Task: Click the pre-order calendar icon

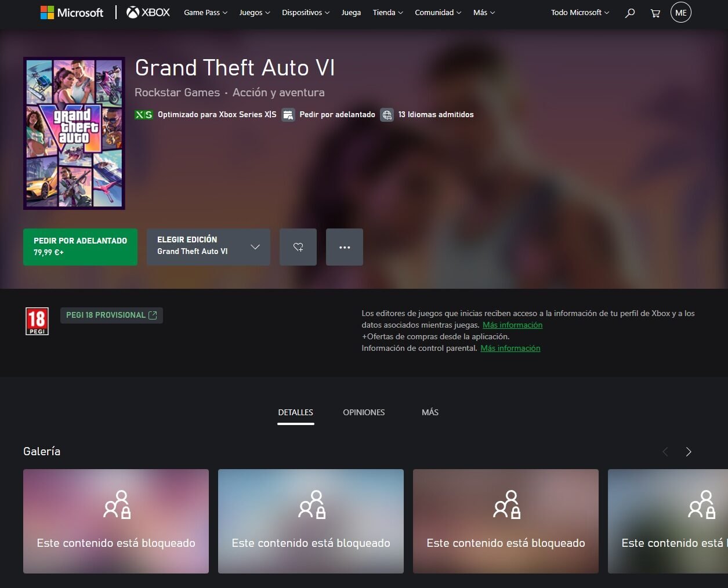Action: click(x=288, y=115)
